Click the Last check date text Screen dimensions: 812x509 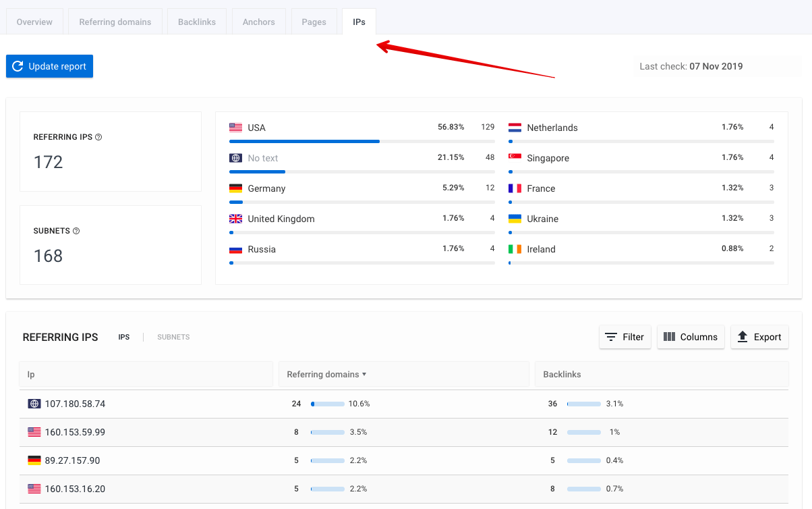691,66
